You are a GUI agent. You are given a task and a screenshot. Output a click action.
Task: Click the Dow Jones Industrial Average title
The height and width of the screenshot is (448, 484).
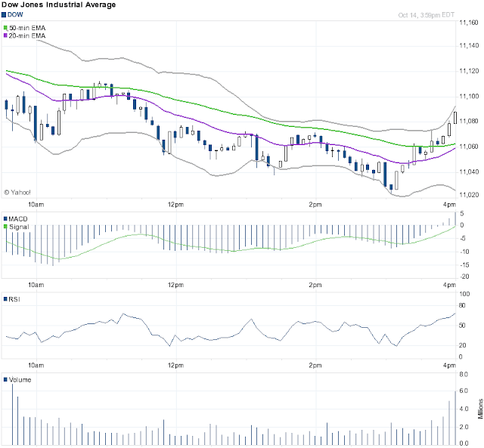coord(59,5)
